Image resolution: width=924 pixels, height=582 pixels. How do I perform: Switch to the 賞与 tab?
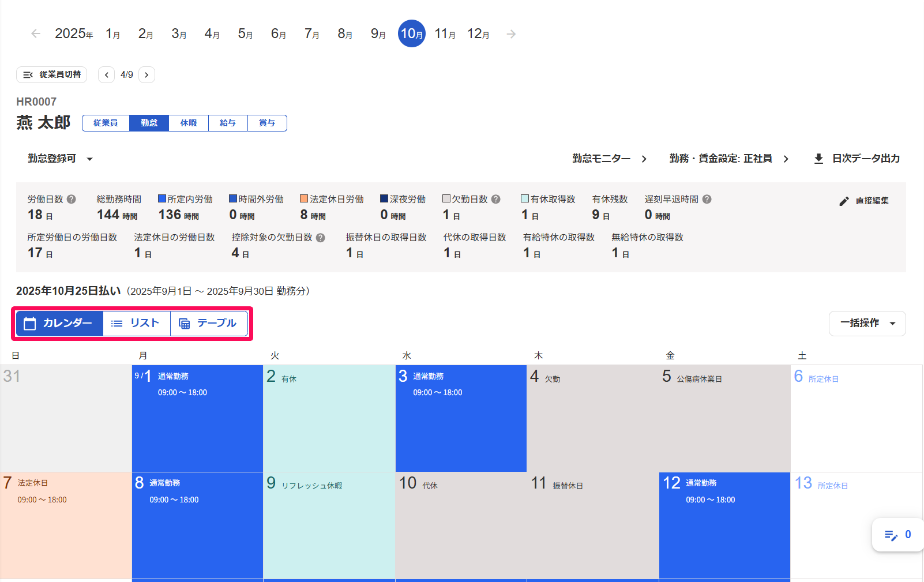click(267, 123)
